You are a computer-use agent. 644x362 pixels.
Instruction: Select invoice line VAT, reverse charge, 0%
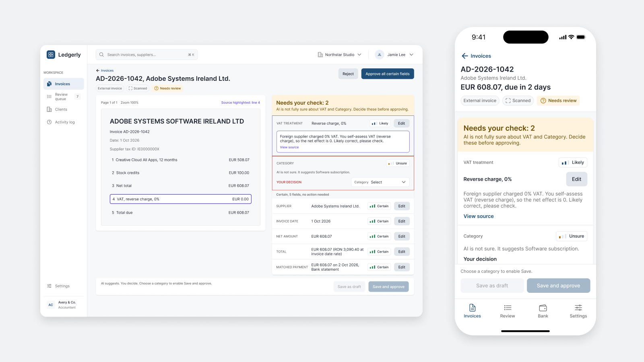181,199
